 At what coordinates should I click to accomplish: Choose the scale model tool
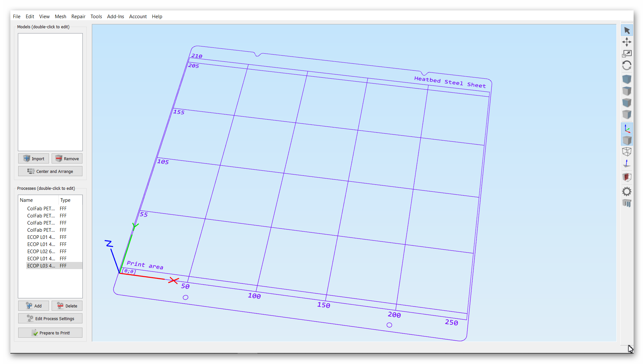[627, 54]
